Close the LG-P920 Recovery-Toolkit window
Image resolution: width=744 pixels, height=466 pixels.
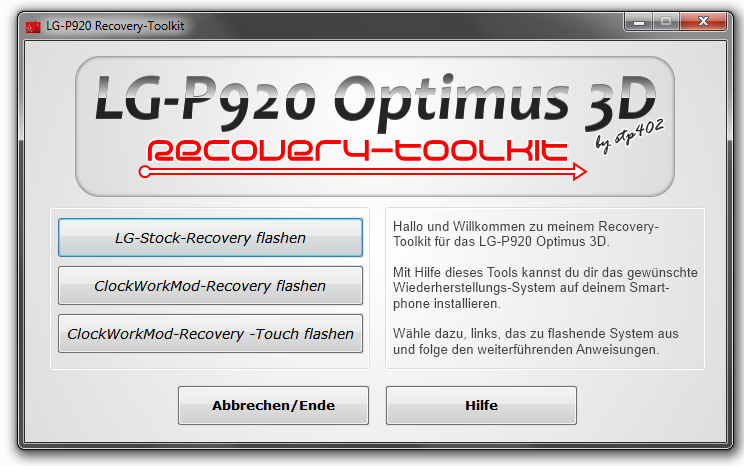703,22
